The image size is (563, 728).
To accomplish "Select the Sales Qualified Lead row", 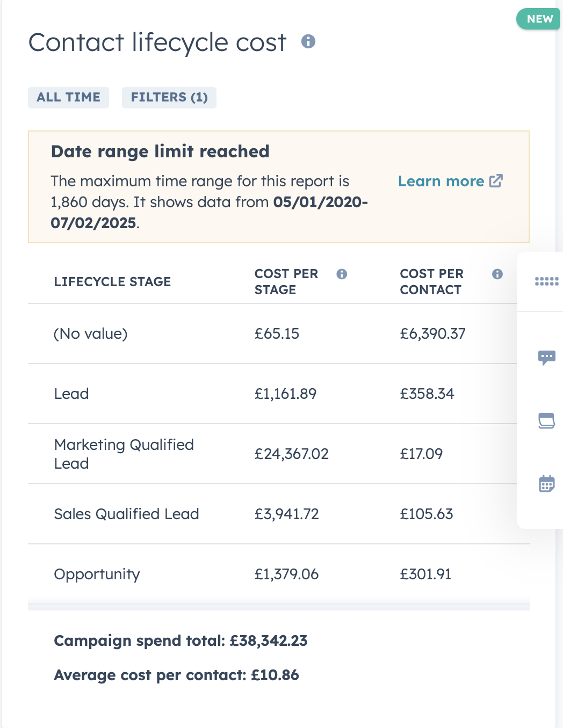I will 127,514.
